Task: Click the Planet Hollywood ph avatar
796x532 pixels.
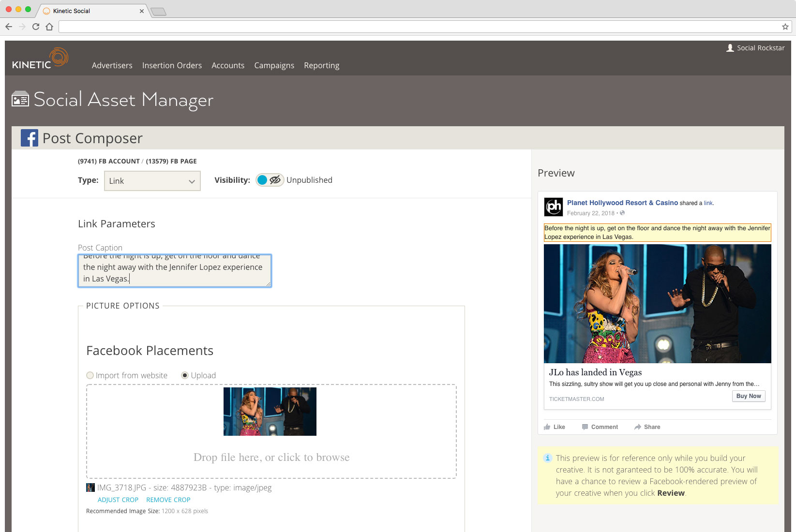Action: coord(554,207)
